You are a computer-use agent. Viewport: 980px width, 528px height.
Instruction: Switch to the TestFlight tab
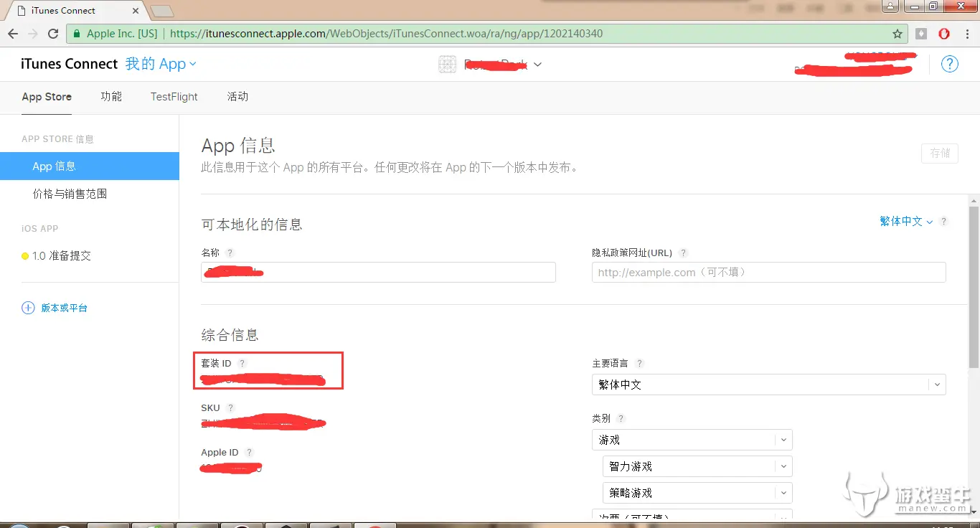coord(174,97)
